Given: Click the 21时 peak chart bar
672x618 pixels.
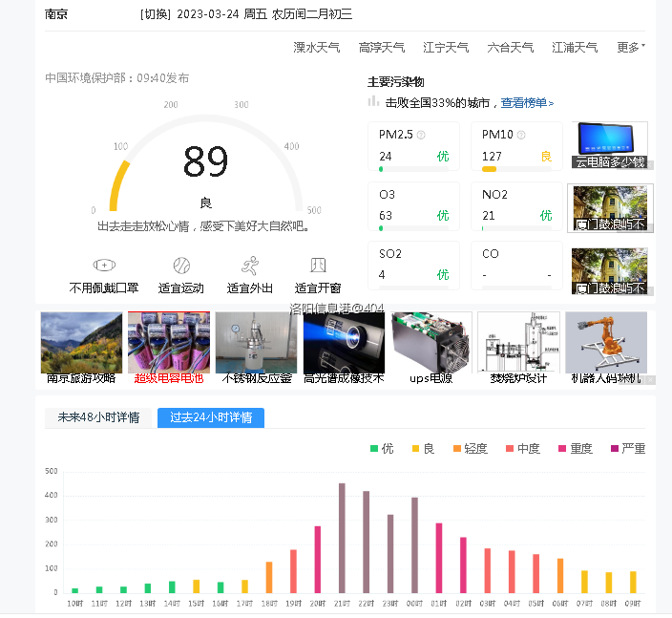Looking at the screenshot, I should pos(342,538).
